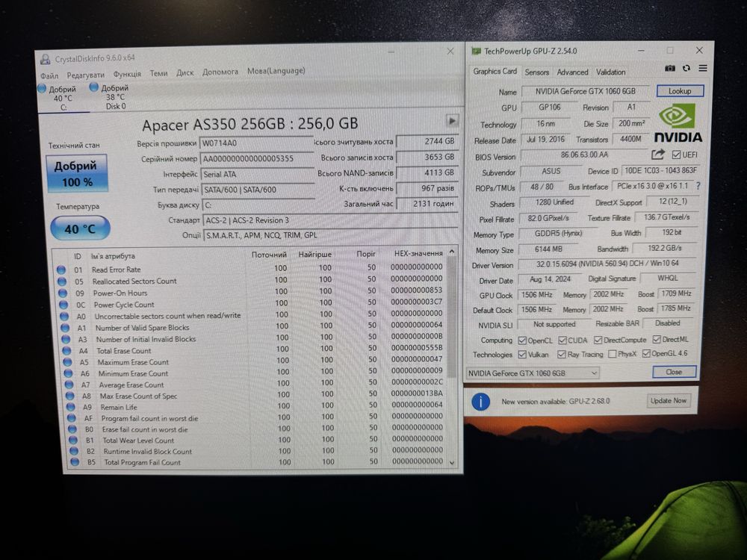Click status dot for Power Cycle Count
The image size is (747, 560).
coord(63,305)
